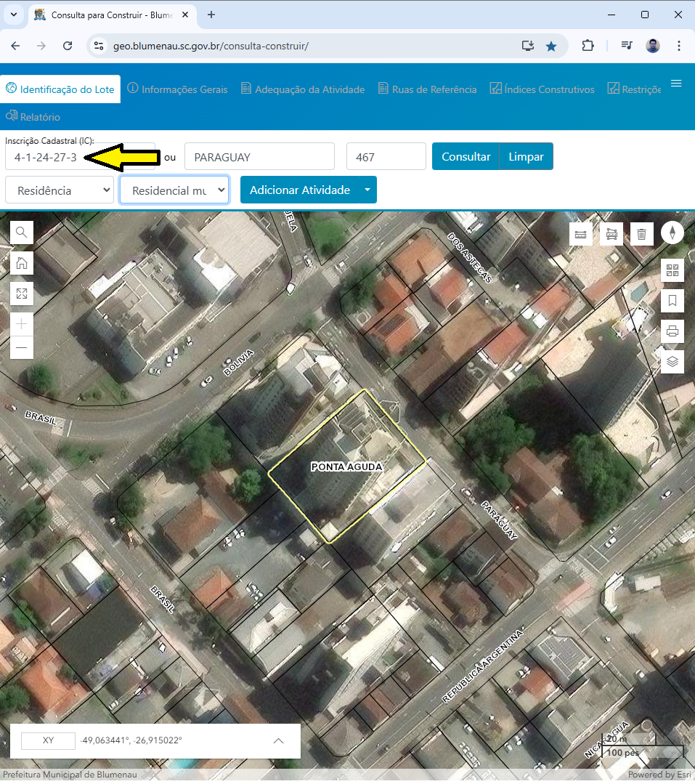The height and width of the screenshot is (784, 695).
Task: Open the area measurement tool
Action: tap(611, 233)
